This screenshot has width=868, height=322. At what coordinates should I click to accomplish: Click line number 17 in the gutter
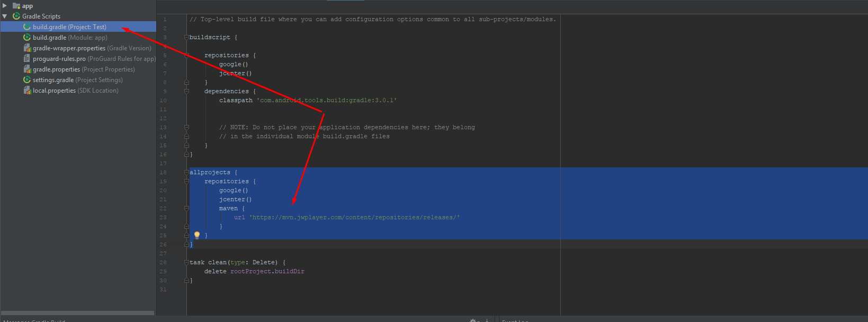pyautogui.click(x=163, y=163)
